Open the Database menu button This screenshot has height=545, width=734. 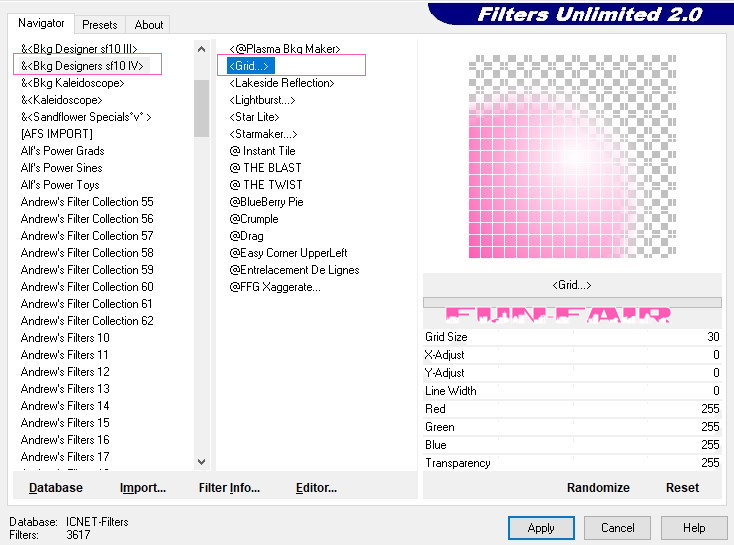[56, 487]
